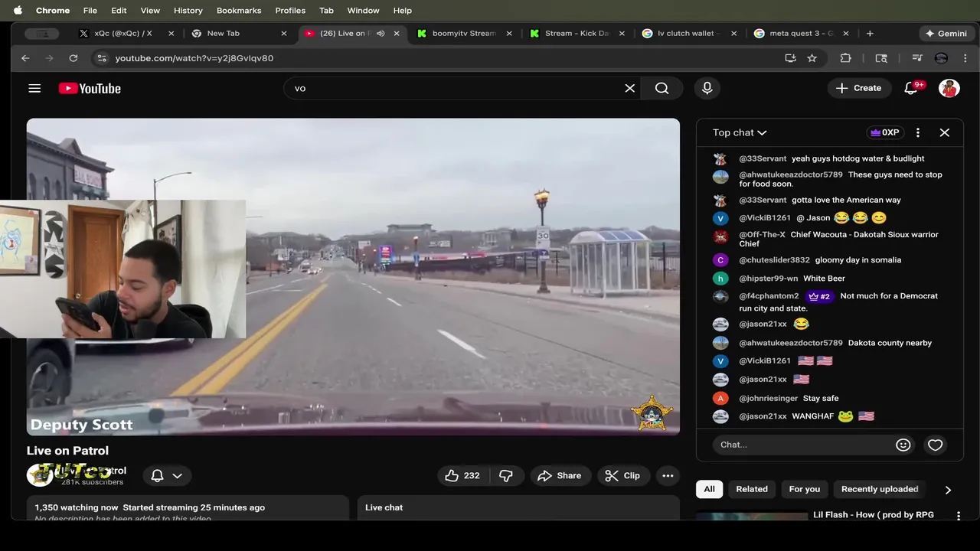The height and width of the screenshot is (551, 980).
Task: Switch to the Stream - Kick Dashboard tab
Action: (x=577, y=34)
